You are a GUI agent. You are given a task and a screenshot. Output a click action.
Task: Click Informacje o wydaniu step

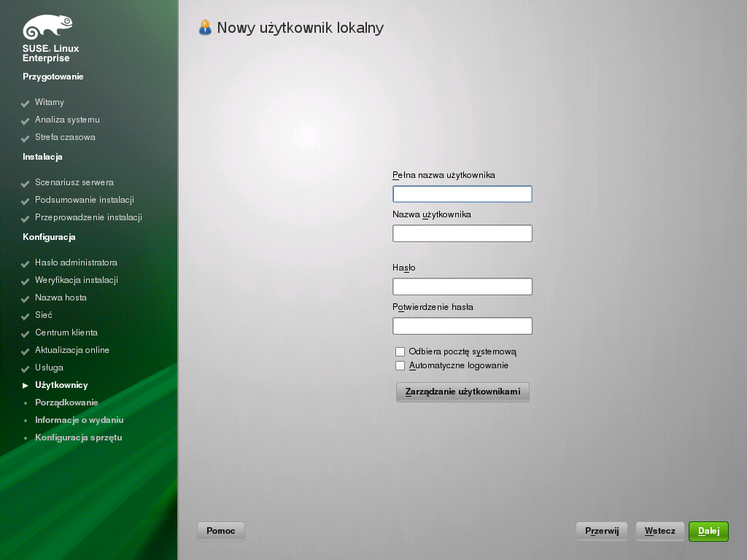(80, 420)
